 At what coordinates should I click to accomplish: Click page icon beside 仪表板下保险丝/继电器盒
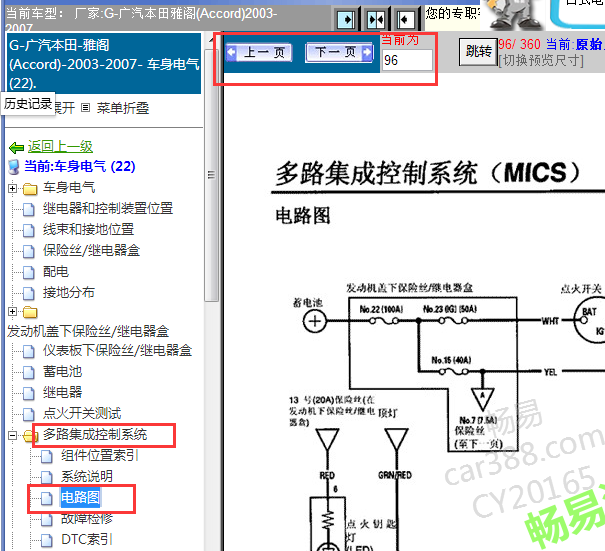click(29, 351)
